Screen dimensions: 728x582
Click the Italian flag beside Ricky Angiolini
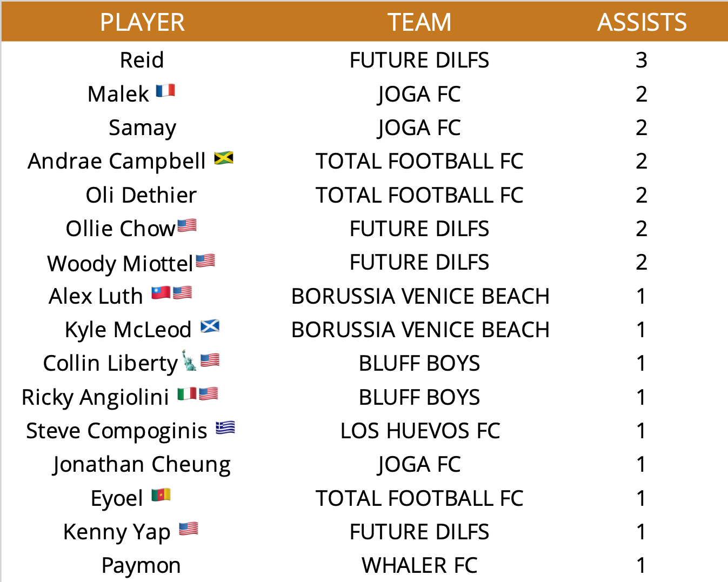point(187,394)
